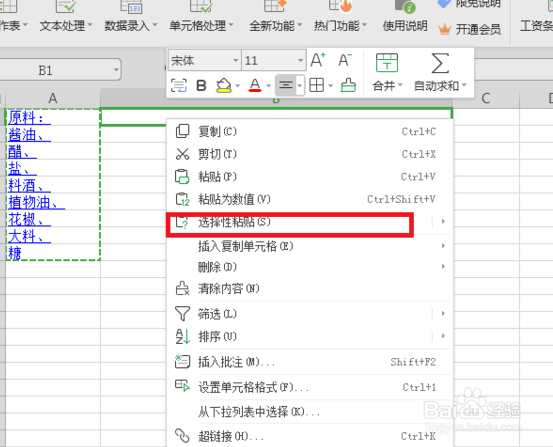Open the font size dropdown 11

pyautogui.click(x=300, y=60)
